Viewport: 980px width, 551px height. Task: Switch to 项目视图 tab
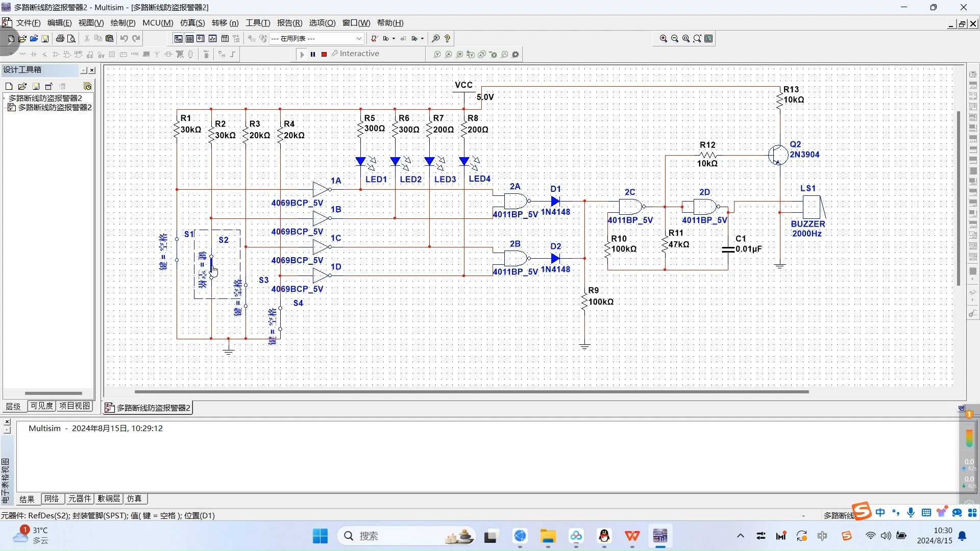(75, 406)
